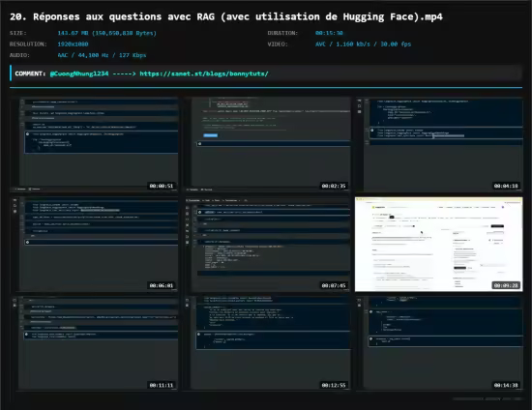The image size is (532, 410).
Task: Open the thumbnail stamped 00:04:18
Action: 439,144
